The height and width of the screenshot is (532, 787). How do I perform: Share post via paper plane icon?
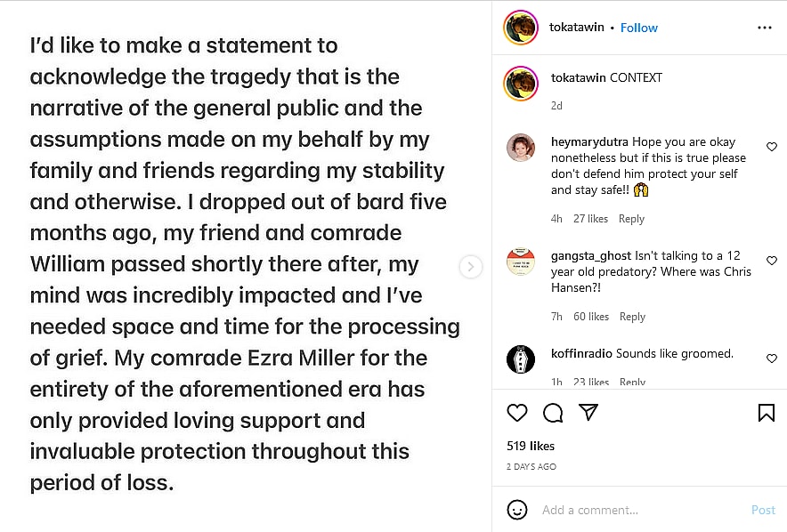tap(588, 412)
